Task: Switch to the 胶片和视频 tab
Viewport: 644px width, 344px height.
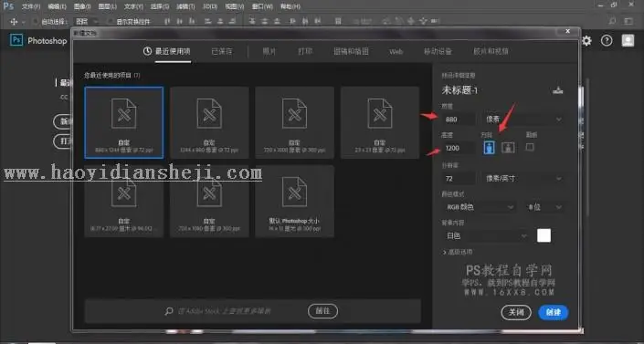Action: 491,51
